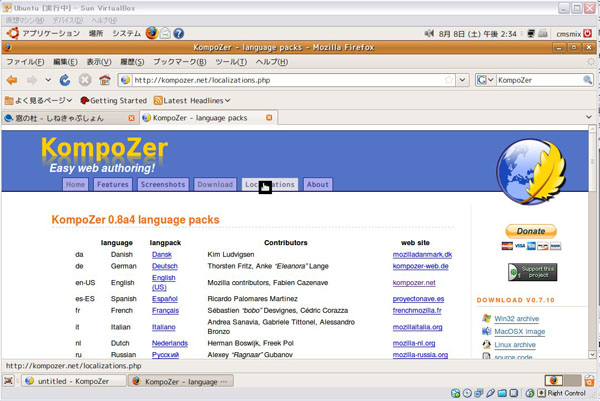Open the proyectonave.es website link

[x=418, y=299]
